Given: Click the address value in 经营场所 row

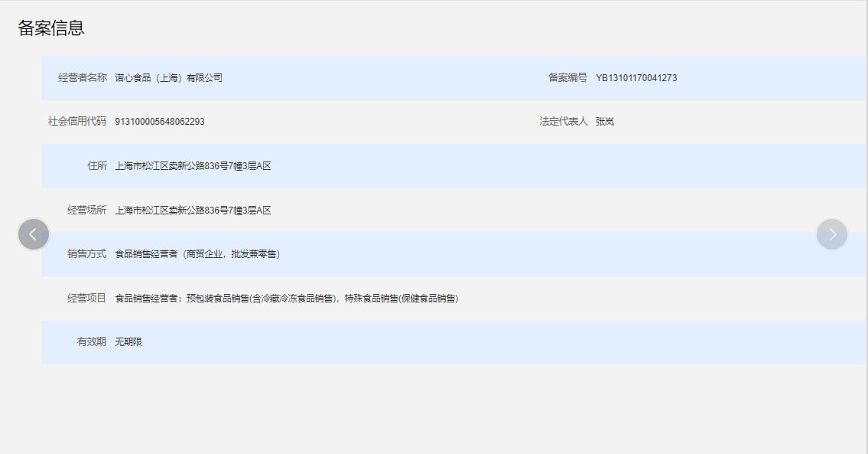Looking at the screenshot, I should [x=193, y=211].
